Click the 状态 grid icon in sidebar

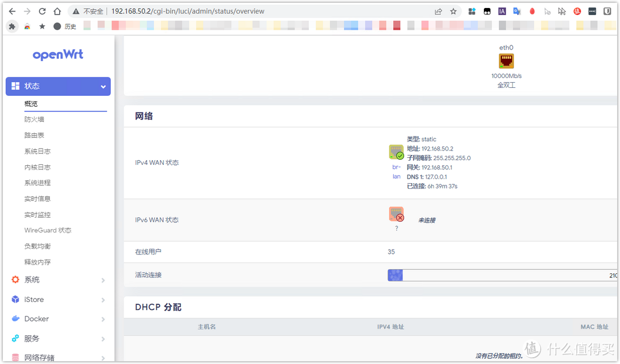[15, 86]
